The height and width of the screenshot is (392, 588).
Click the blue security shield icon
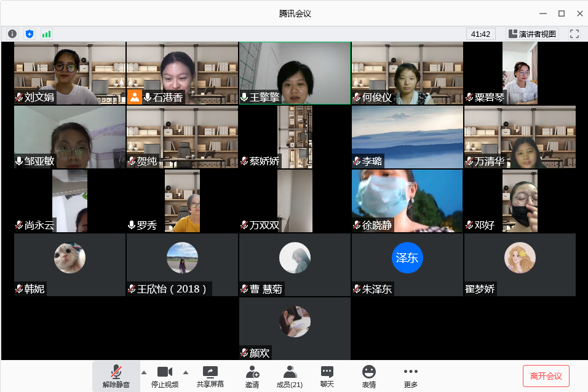(x=29, y=34)
